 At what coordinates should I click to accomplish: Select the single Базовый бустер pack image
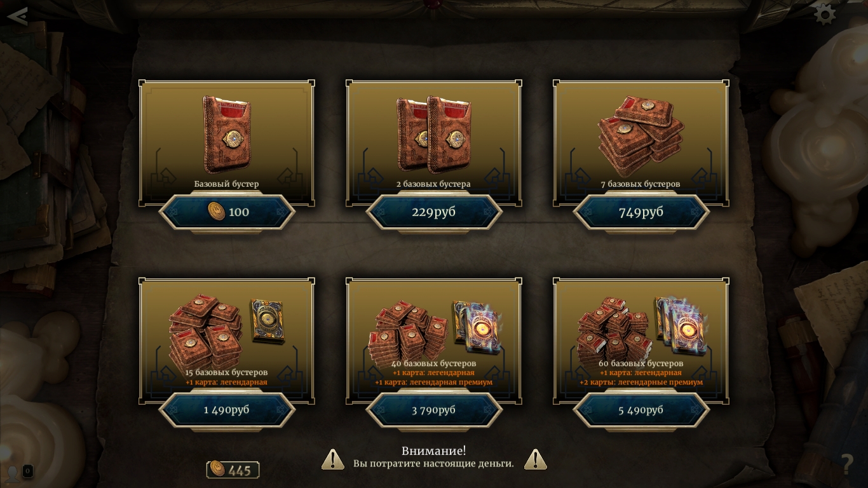pyautogui.click(x=227, y=134)
